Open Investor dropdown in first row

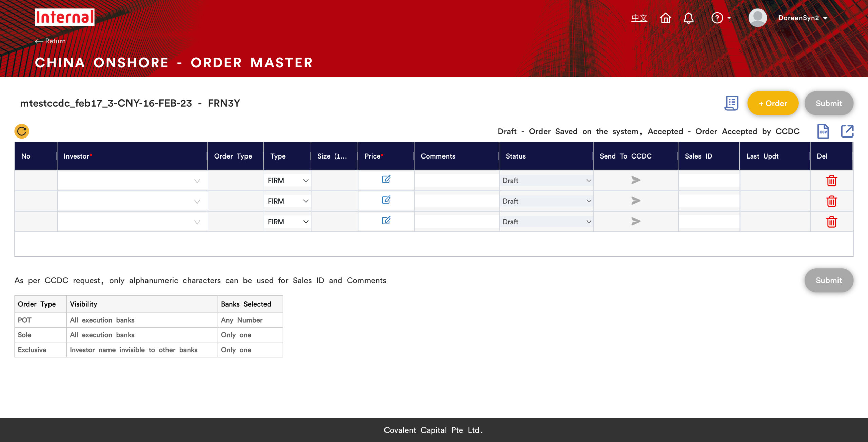coord(132,181)
